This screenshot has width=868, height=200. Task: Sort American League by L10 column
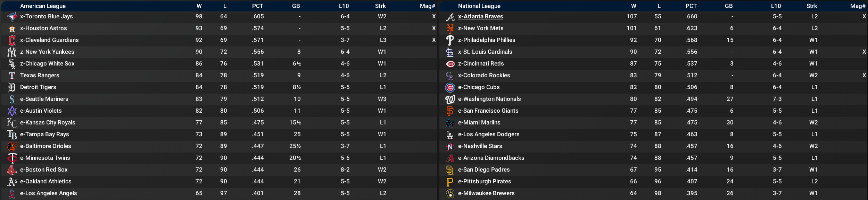(344, 6)
